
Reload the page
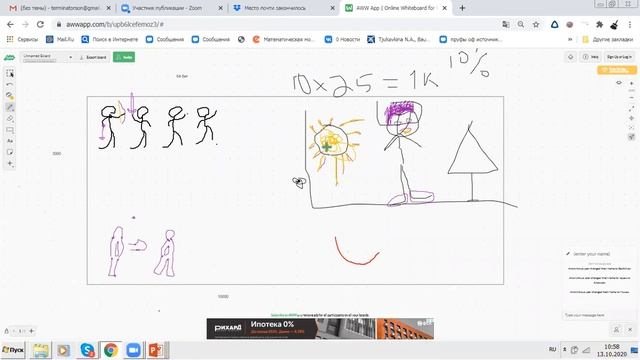pos(40,24)
